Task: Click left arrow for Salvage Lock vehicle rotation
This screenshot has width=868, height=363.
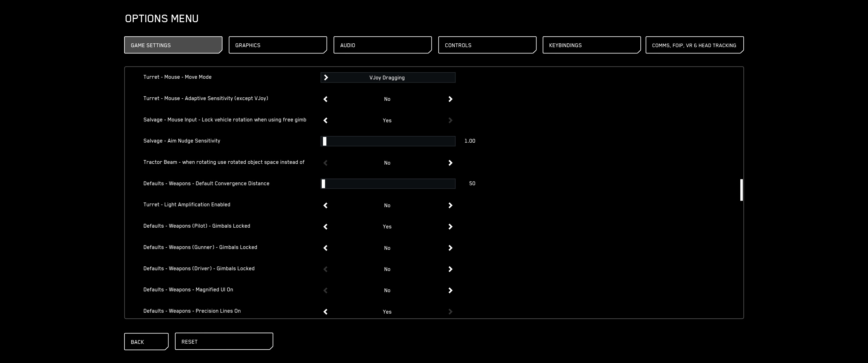Action: tap(325, 120)
